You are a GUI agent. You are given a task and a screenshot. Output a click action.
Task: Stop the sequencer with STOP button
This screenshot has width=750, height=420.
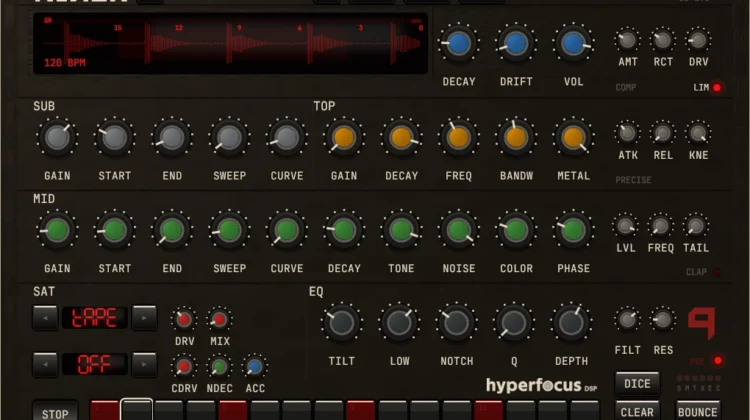point(55,411)
